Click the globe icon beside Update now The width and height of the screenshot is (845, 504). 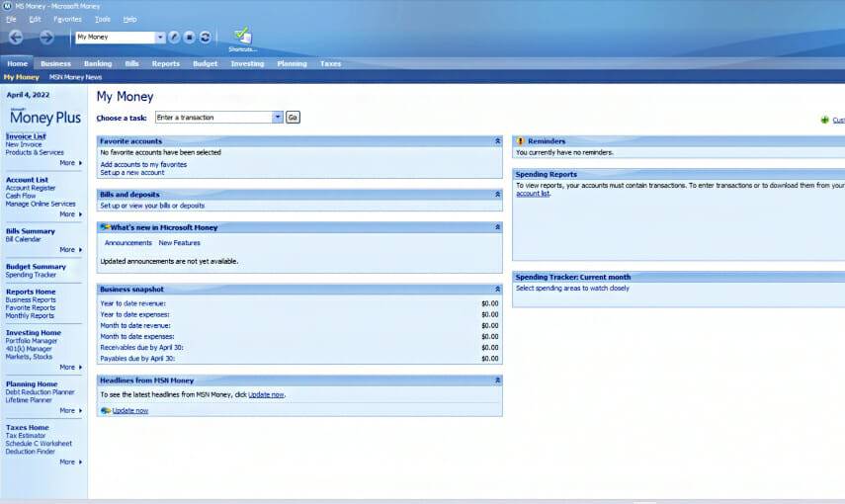point(105,410)
